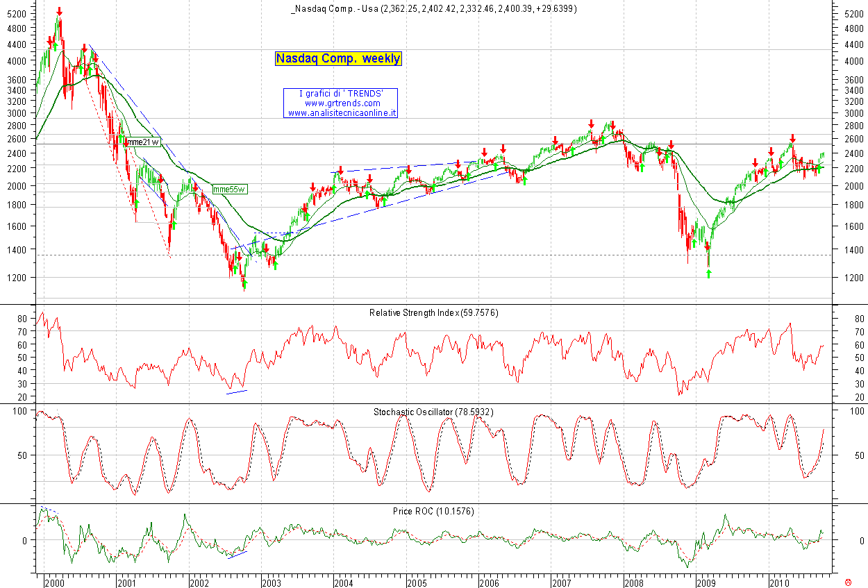Viewport: 868px width, 588px height.
Task: Click the 2008 year label on time axis
Action: coord(633,582)
